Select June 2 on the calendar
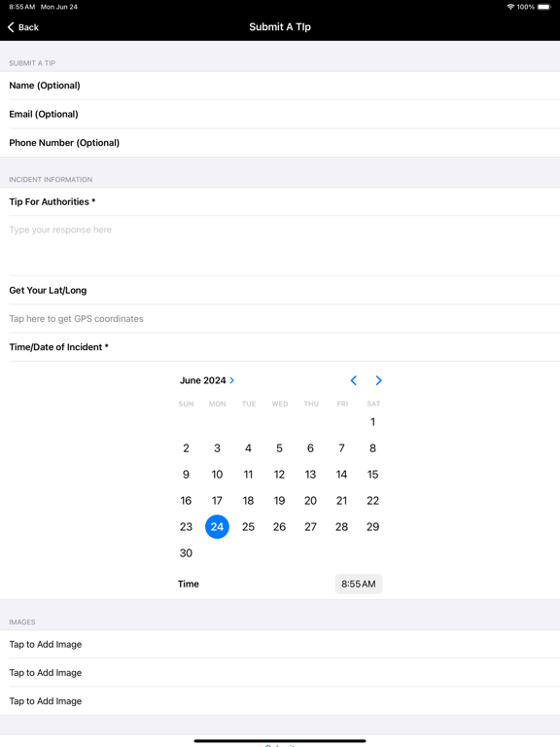 [x=186, y=448]
